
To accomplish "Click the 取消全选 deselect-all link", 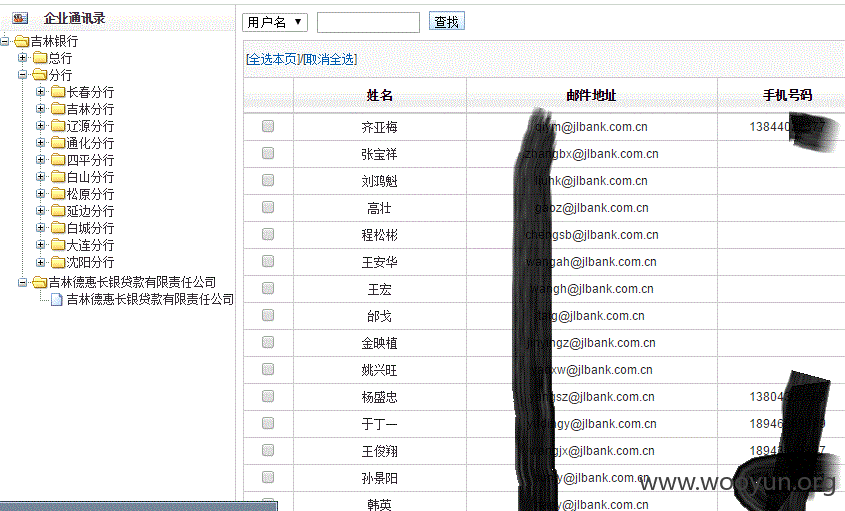I will tap(328, 59).
